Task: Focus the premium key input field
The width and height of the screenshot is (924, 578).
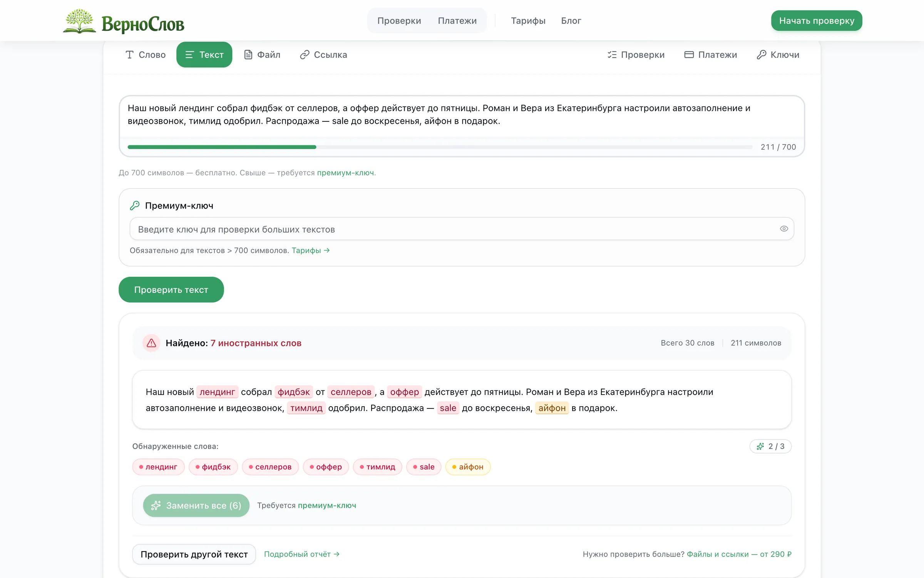Action: (x=462, y=229)
